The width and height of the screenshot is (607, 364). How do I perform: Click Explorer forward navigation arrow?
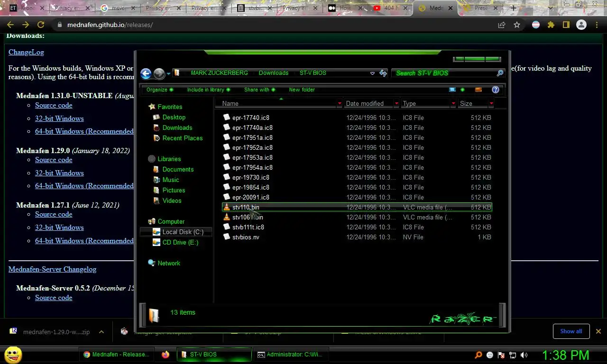159,73
